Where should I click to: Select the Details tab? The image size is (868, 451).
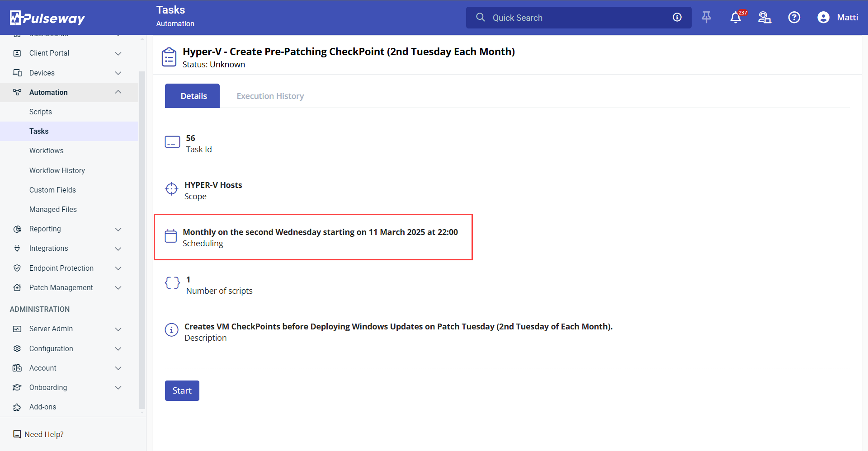click(x=192, y=96)
